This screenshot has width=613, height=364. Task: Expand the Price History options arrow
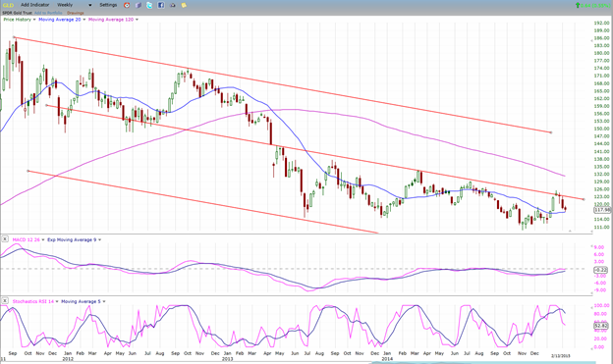pyautogui.click(x=34, y=20)
